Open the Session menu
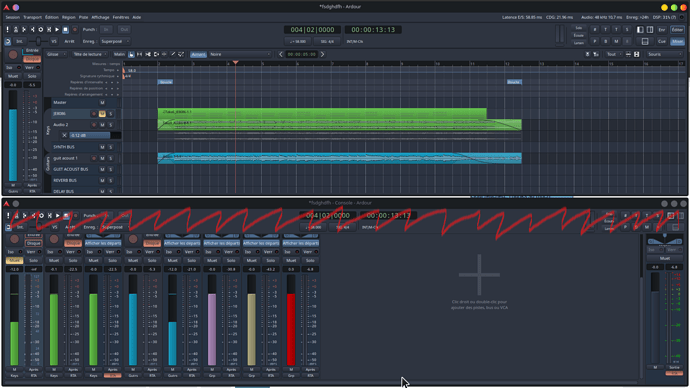 [12, 17]
